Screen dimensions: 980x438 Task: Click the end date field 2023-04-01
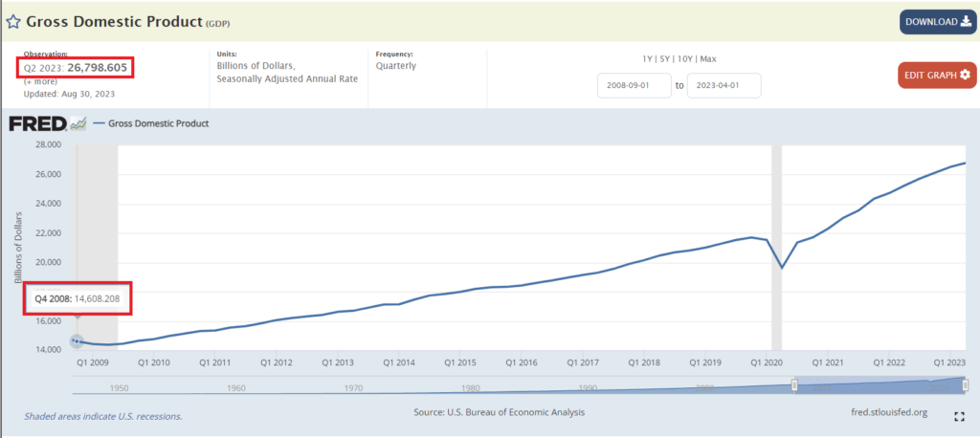[724, 86]
